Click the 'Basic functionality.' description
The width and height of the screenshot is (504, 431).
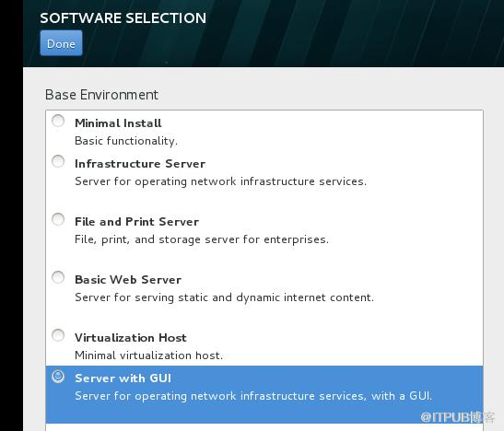click(x=126, y=141)
